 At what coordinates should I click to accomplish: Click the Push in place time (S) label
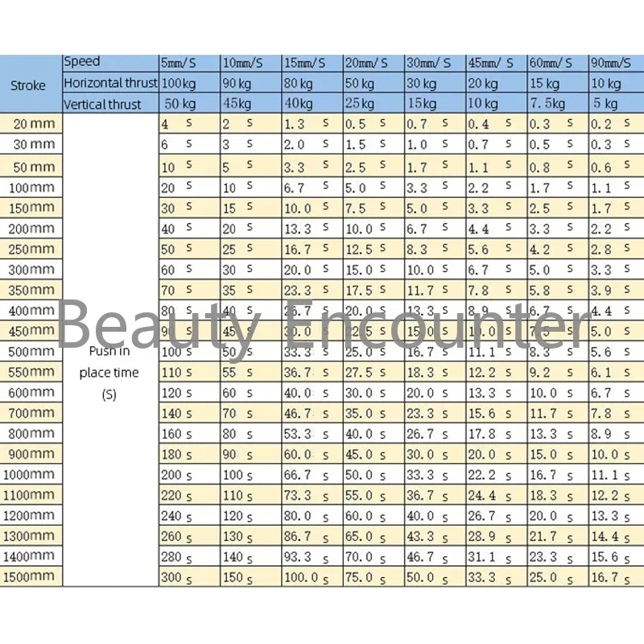tap(109, 373)
